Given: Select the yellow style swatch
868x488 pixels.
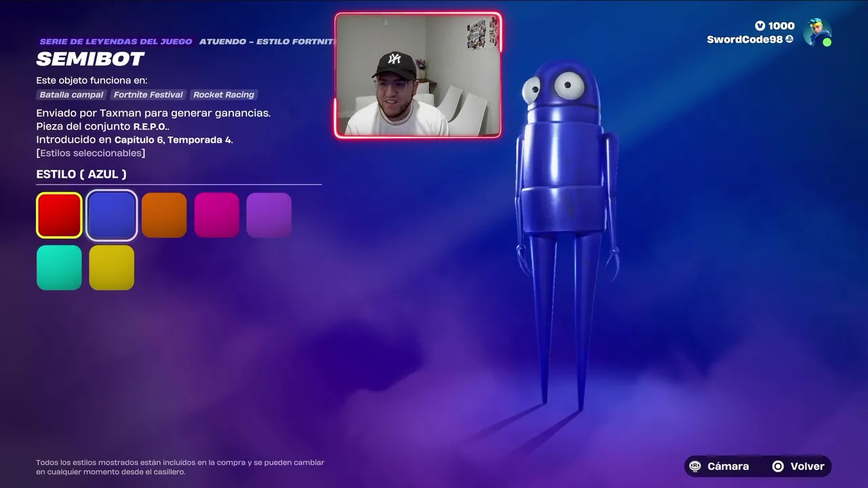Looking at the screenshot, I should click(x=112, y=268).
